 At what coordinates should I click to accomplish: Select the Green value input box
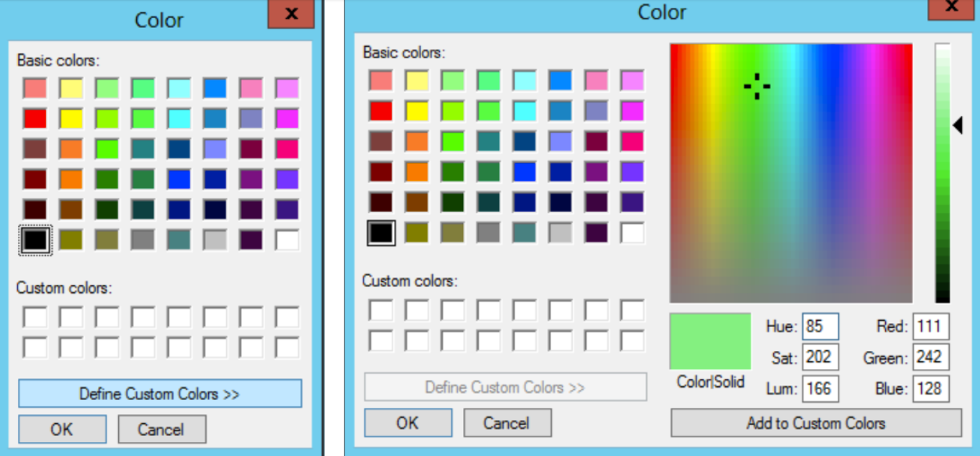(x=930, y=357)
